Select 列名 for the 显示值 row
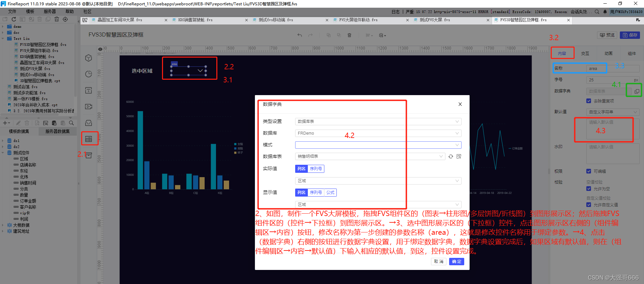Screen dimensions: 644x284 (302, 193)
